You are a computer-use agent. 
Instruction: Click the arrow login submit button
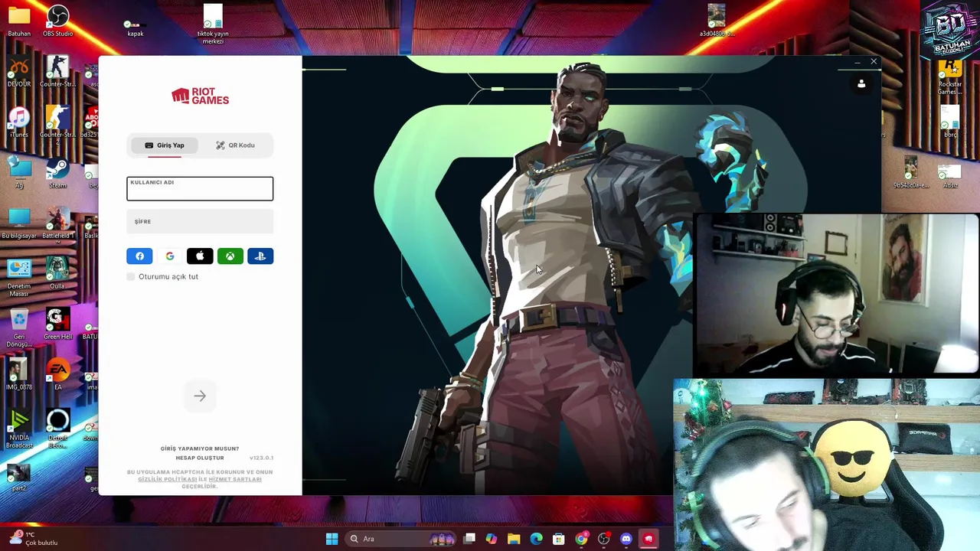coord(200,396)
